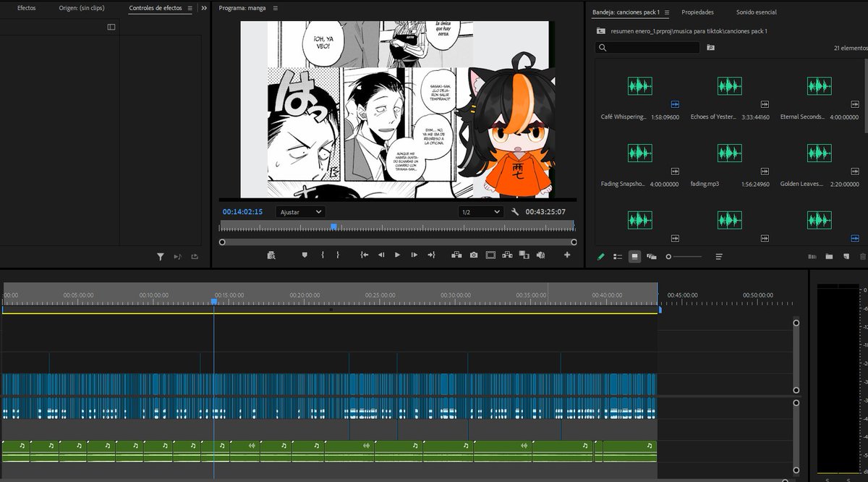Select Eternal Seconds audio thumbnail
This screenshot has height=482, width=868.
(819, 86)
